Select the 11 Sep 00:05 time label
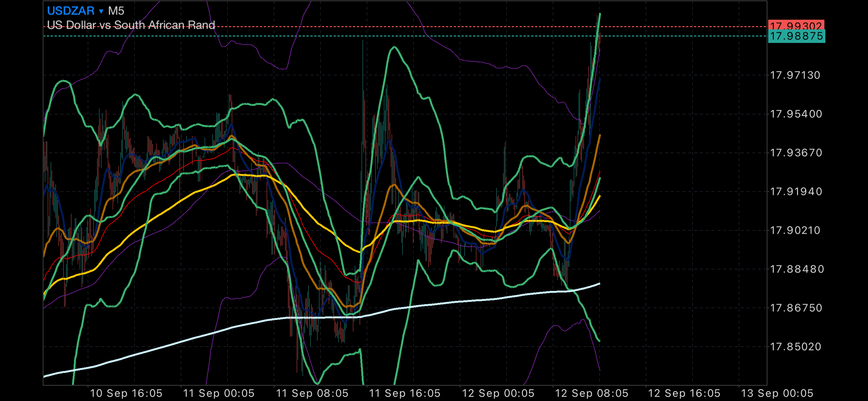Screen dimensions: 868x401 (x=219, y=393)
